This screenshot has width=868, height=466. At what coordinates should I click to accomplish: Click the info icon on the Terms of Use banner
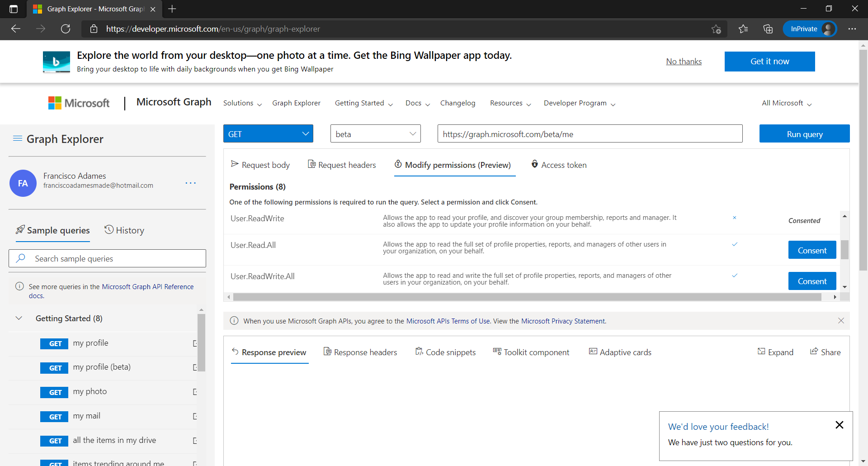pos(234,321)
